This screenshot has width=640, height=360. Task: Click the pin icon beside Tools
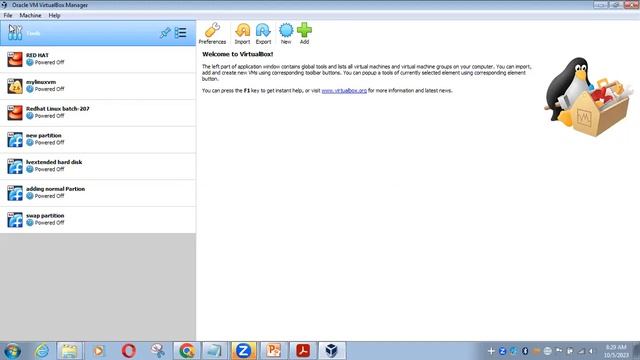click(165, 33)
